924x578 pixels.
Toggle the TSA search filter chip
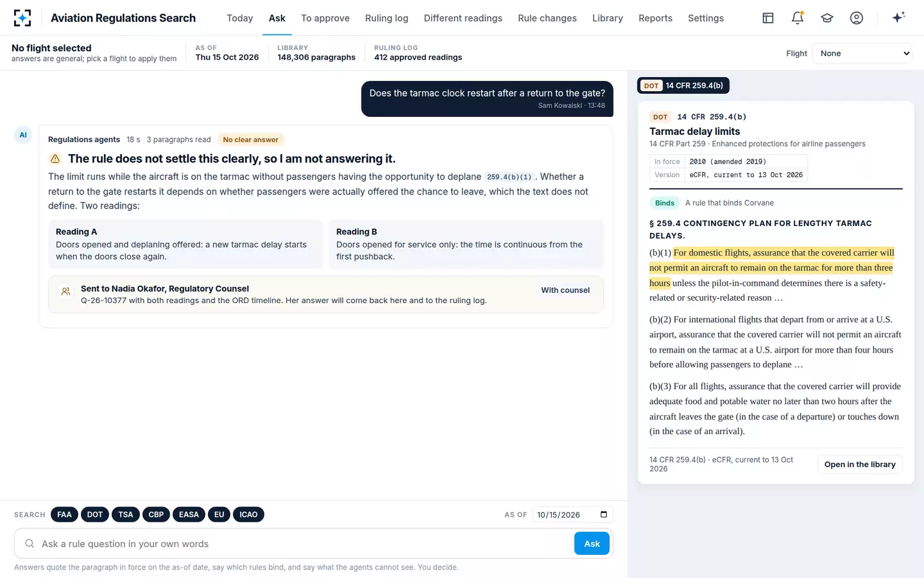point(126,514)
